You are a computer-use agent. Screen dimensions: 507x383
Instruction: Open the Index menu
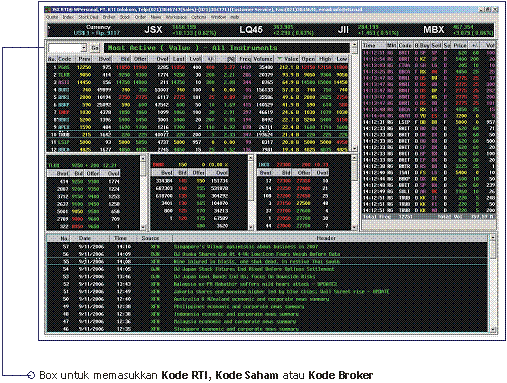tap(68, 17)
